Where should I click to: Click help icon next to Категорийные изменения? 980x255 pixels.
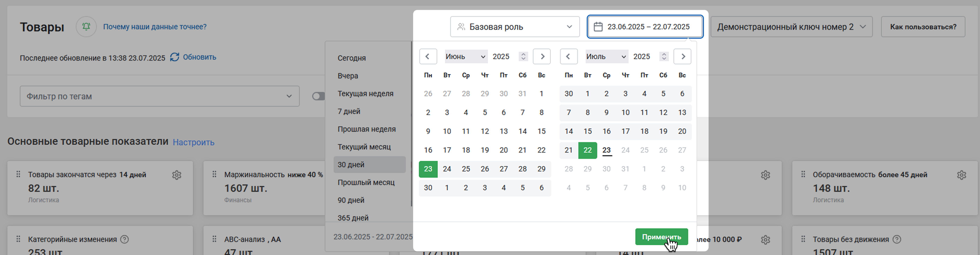point(124,239)
